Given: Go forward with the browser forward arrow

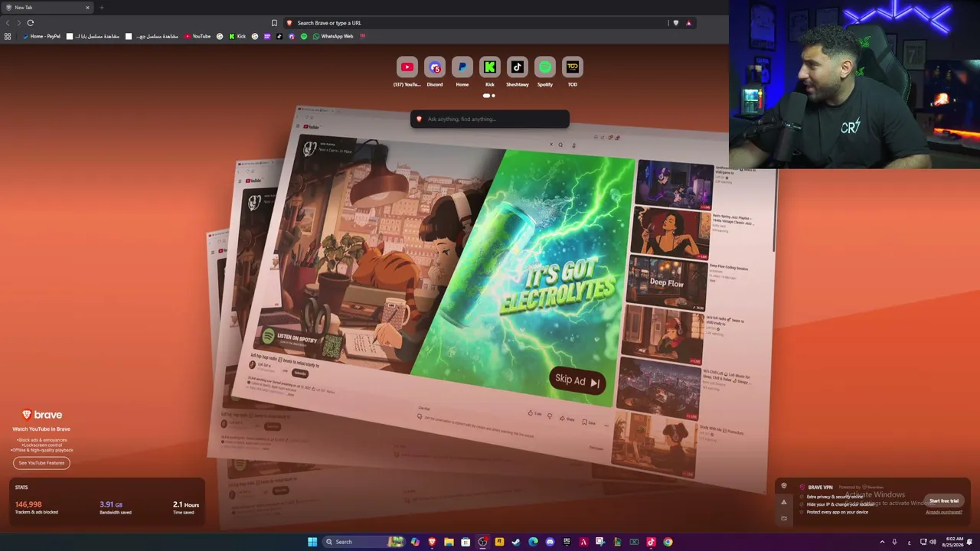Looking at the screenshot, I should 18,23.
